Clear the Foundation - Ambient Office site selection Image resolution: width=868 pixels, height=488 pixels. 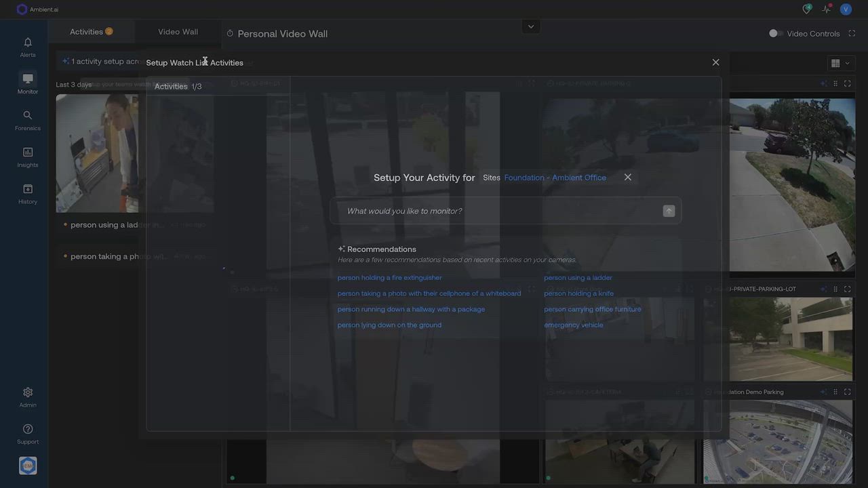(628, 177)
